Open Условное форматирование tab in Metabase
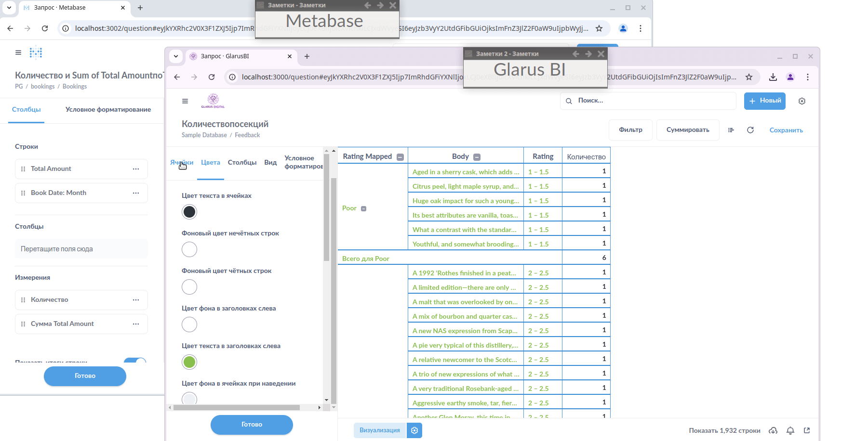868x441 pixels. pyautogui.click(x=108, y=110)
